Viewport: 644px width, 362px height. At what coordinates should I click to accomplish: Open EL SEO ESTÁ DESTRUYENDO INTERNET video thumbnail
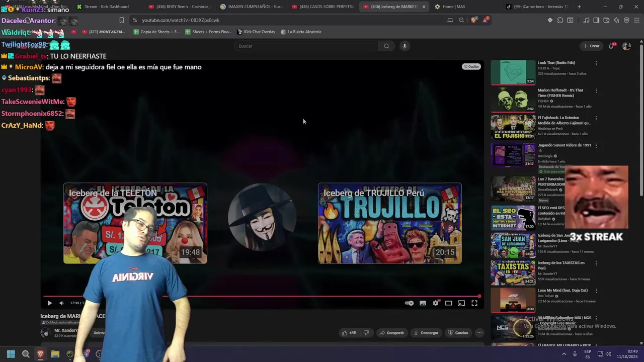click(x=513, y=218)
